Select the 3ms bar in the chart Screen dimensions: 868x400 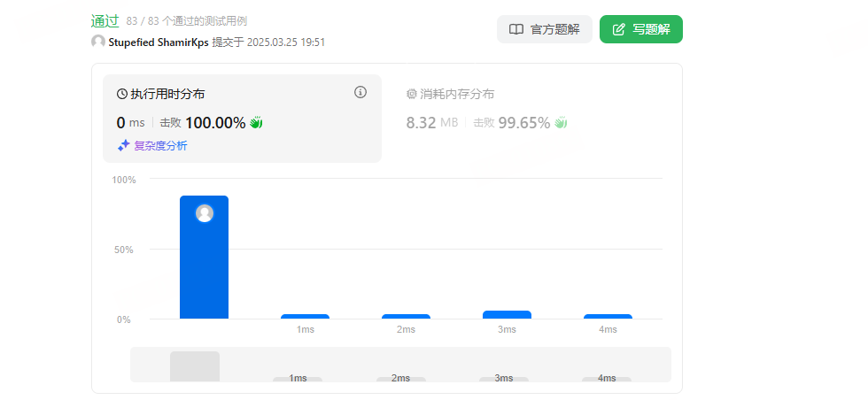[507, 315]
